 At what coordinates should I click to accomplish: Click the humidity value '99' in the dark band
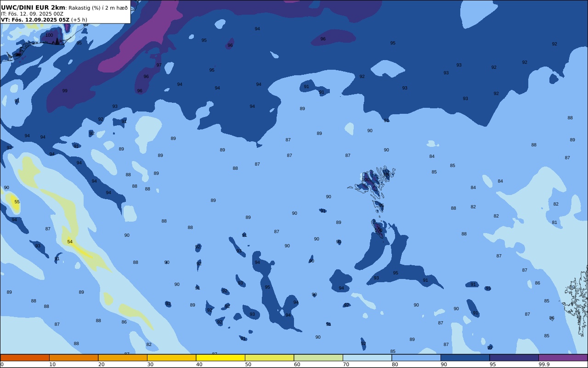point(65,91)
